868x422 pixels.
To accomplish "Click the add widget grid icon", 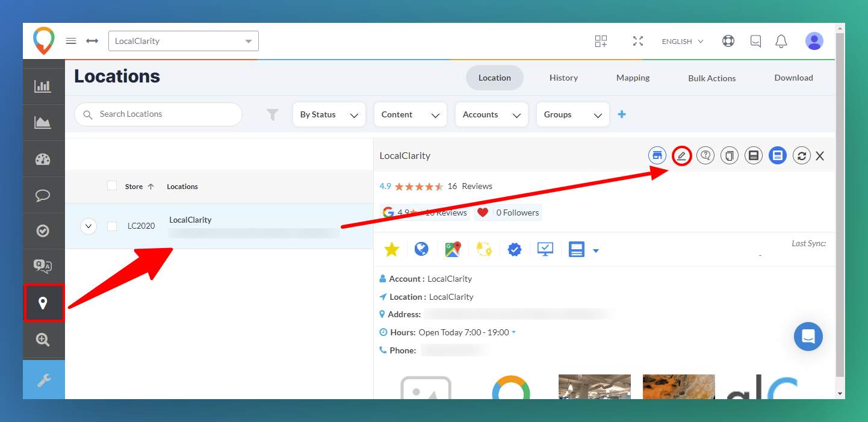I will point(601,41).
